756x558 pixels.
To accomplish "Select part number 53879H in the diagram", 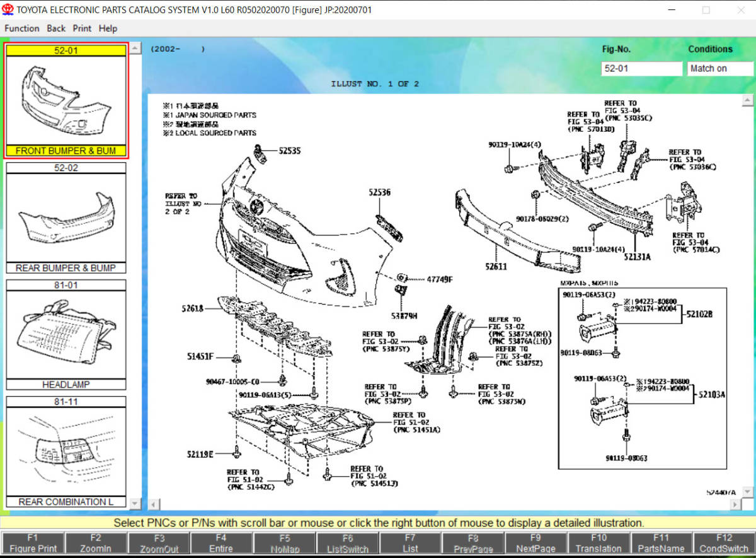I will 404,315.
